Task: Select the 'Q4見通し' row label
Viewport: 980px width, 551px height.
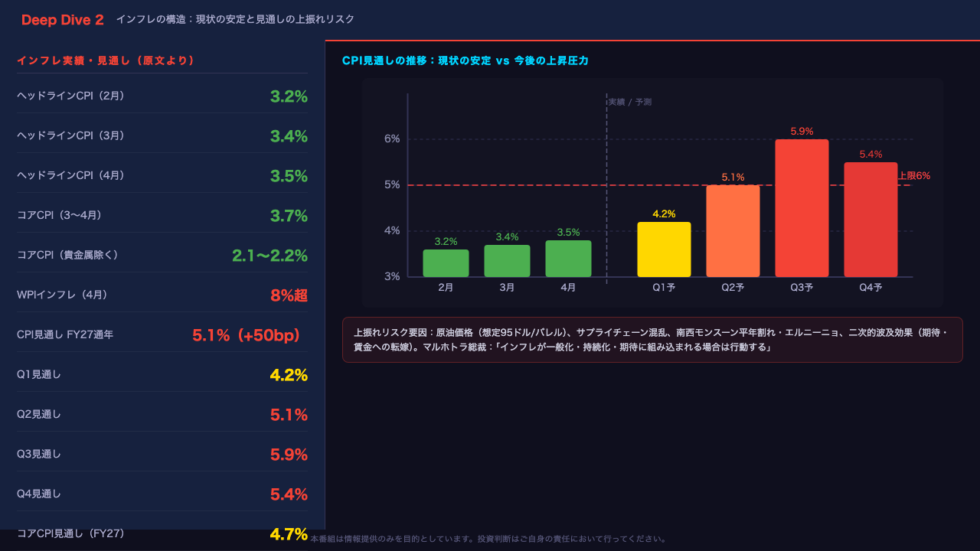Action: click(x=39, y=494)
